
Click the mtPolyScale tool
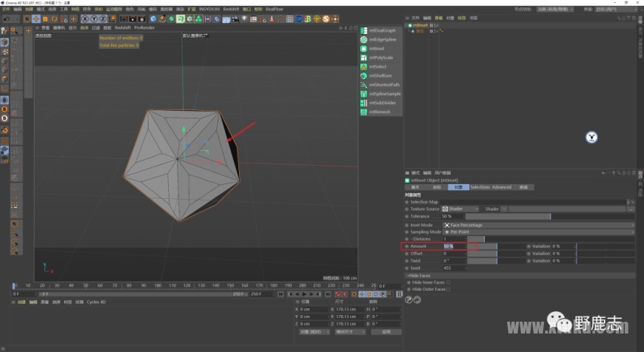pos(380,58)
